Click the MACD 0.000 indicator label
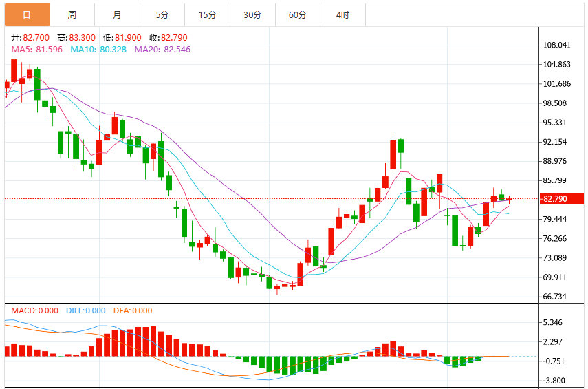The width and height of the screenshot is (588, 389). click(34, 311)
